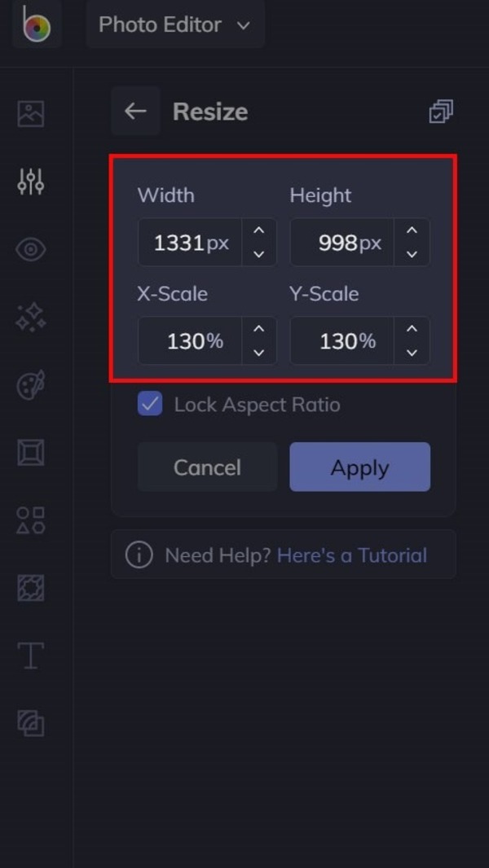Go back using the Resize arrow button
489x868 pixels.
(135, 112)
